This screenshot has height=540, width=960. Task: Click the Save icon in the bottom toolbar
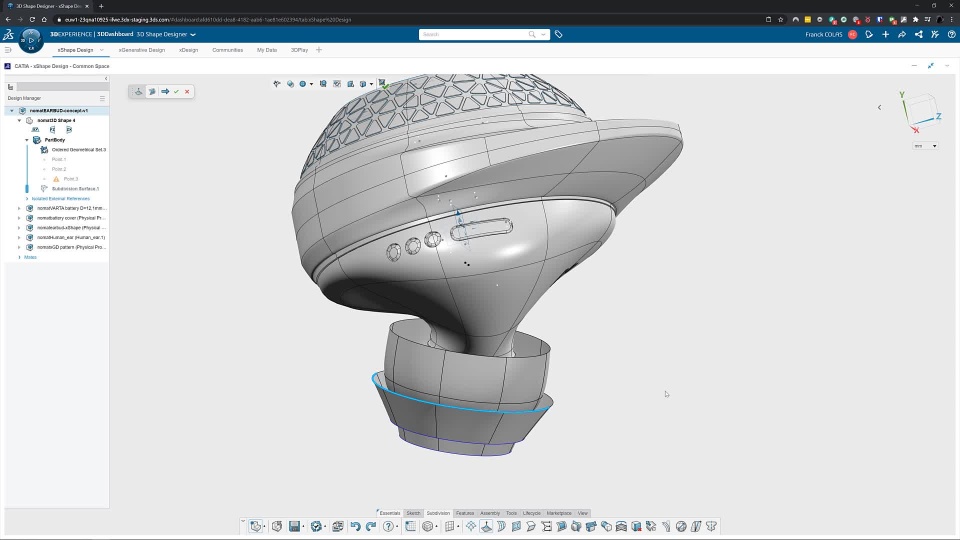click(294, 526)
